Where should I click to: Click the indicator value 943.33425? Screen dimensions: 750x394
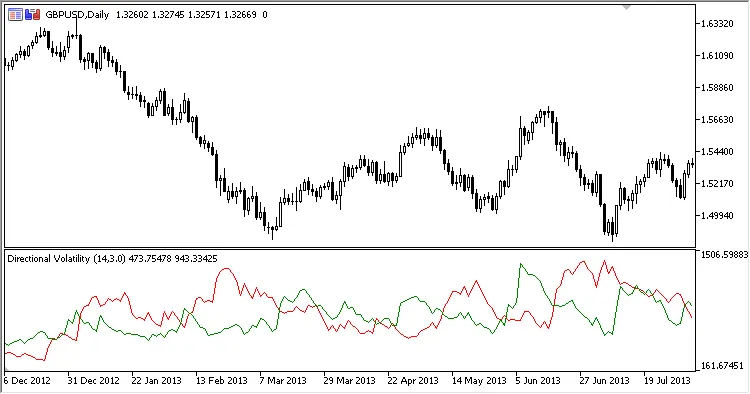tap(196, 259)
